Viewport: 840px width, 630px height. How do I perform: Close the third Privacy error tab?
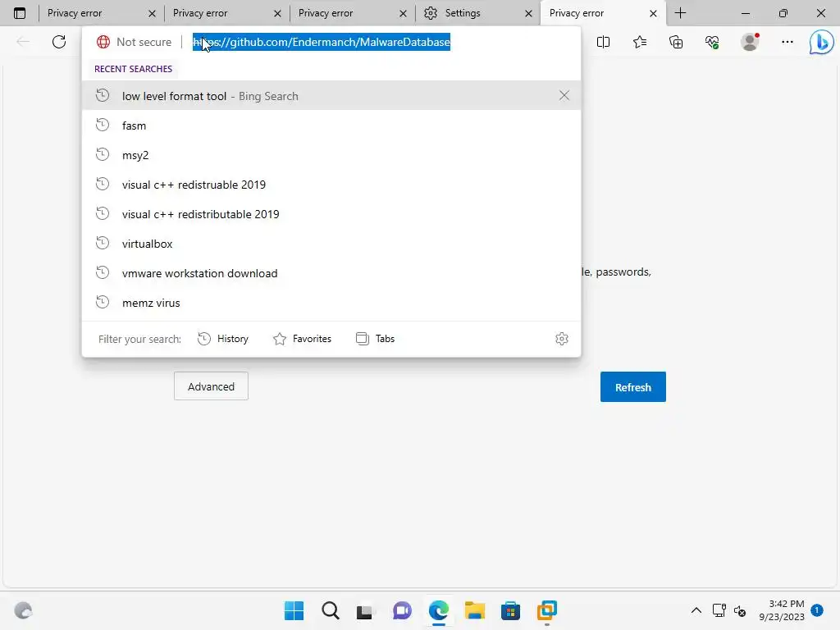point(403,13)
